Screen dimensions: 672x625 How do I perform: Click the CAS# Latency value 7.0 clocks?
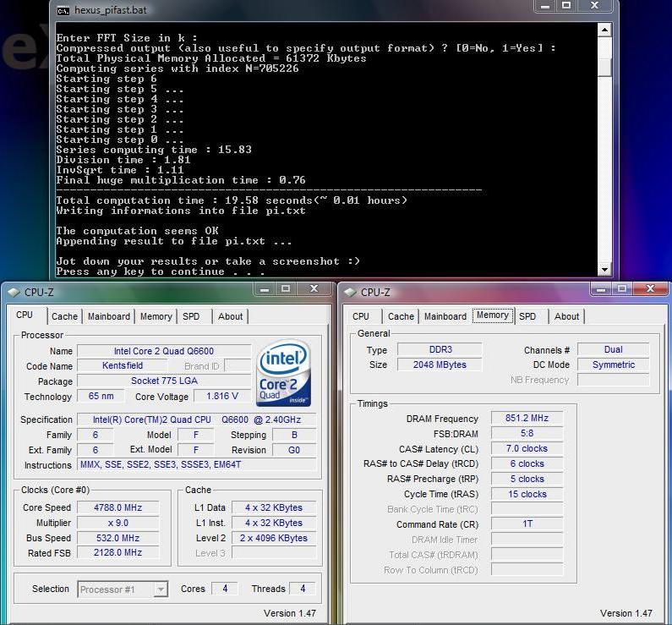click(x=527, y=448)
